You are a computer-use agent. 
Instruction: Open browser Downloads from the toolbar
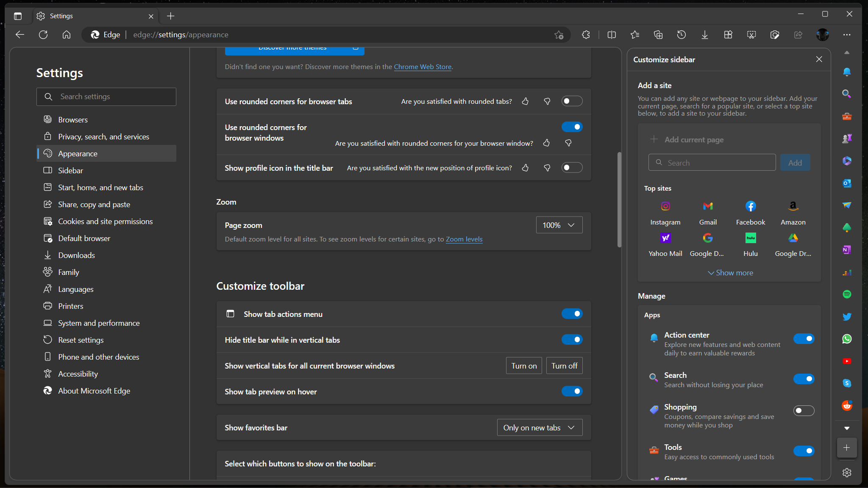click(x=704, y=35)
